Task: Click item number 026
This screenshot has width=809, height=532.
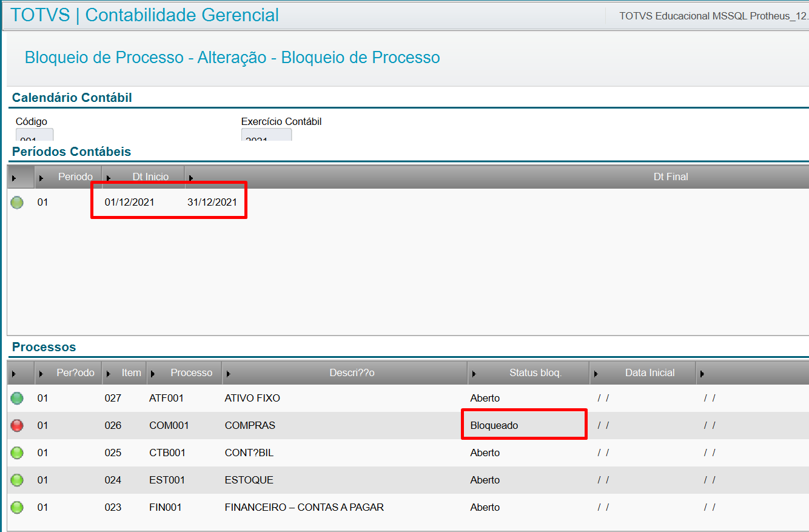Action: click(113, 426)
